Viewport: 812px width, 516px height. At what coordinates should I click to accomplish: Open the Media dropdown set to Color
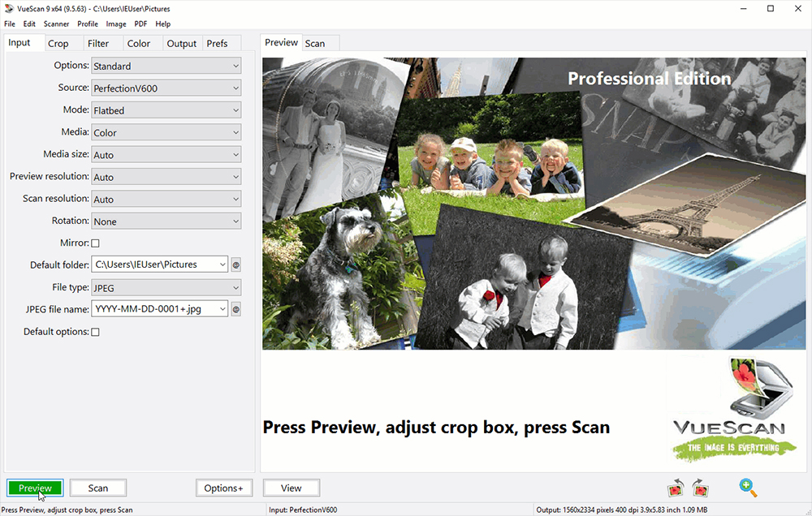pyautogui.click(x=166, y=132)
